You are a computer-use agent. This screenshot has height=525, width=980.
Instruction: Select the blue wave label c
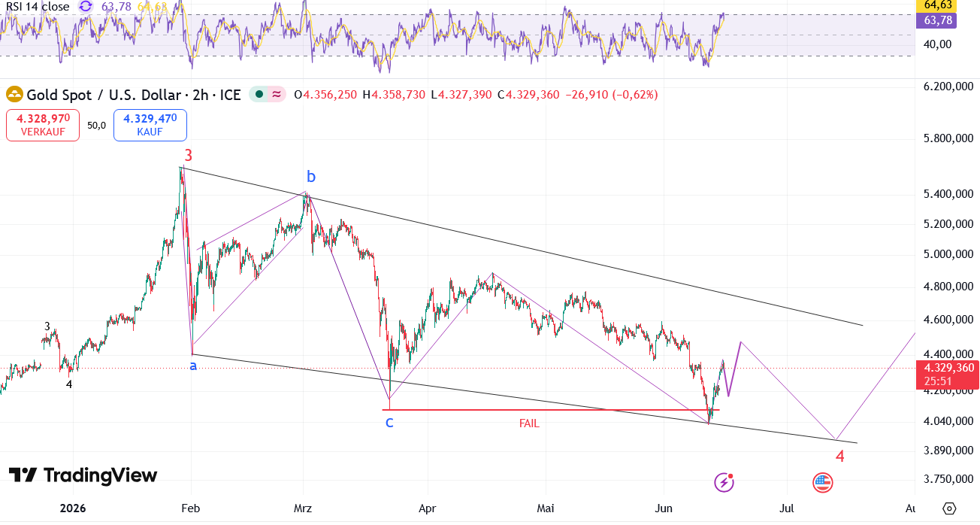pyautogui.click(x=389, y=423)
